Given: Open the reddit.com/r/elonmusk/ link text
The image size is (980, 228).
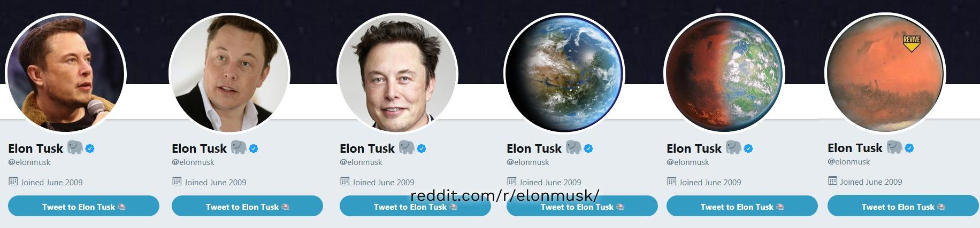Looking at the screenshot, I should pyautogui.click(x=505, y=195).
